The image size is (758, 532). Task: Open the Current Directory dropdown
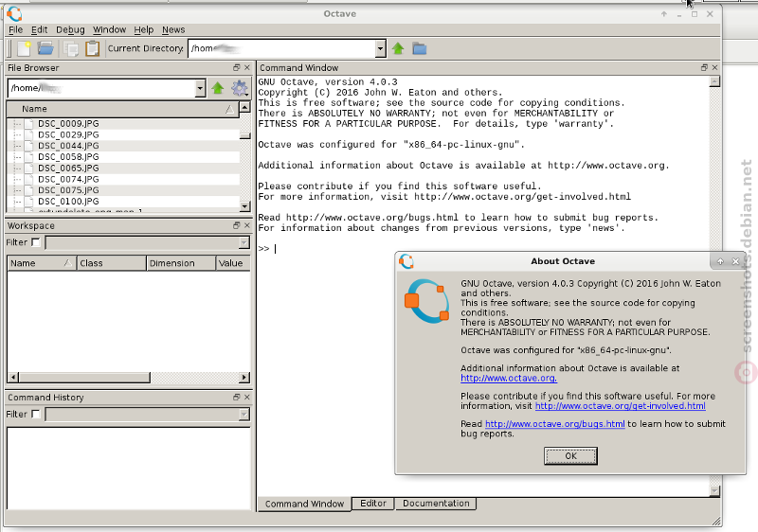pyautogui.click(x=381, y=48)
